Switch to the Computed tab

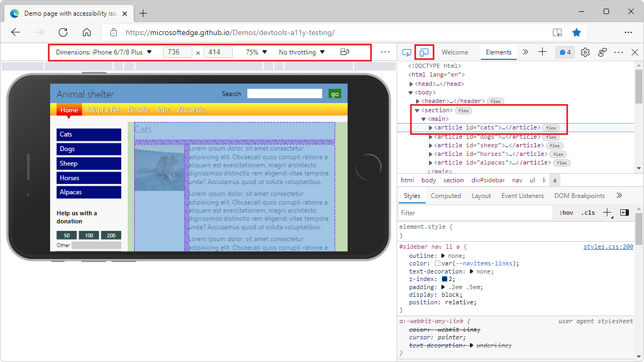point(446,196)
